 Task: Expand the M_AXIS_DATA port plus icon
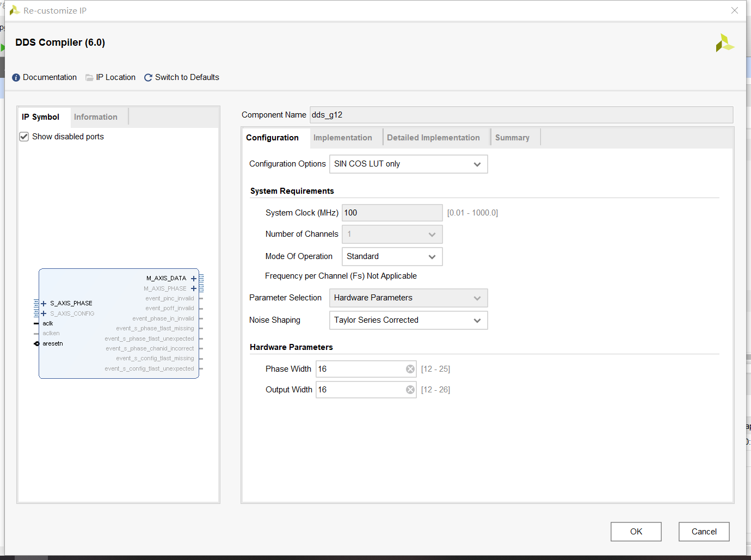click(x=194, y=279)
